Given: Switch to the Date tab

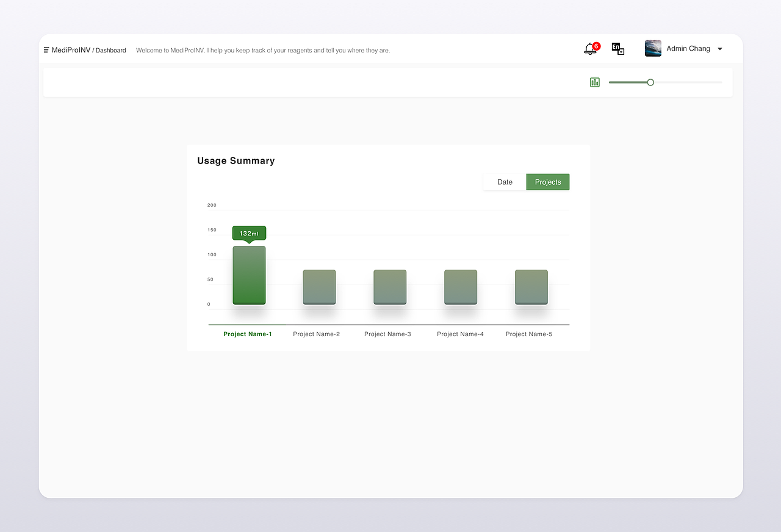Looking at the screenshot, I should click(505, 182).
